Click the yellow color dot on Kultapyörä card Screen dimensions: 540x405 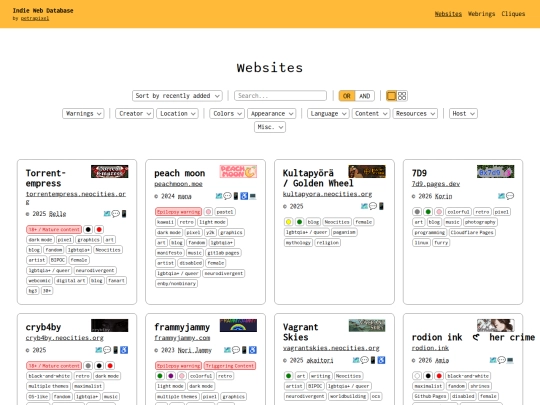point(289,222)
